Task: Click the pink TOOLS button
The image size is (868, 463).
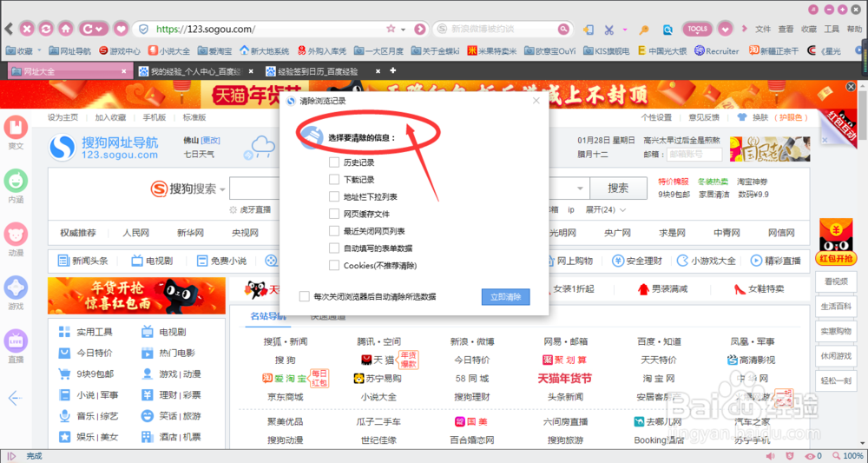Action: tap(698, 29)
